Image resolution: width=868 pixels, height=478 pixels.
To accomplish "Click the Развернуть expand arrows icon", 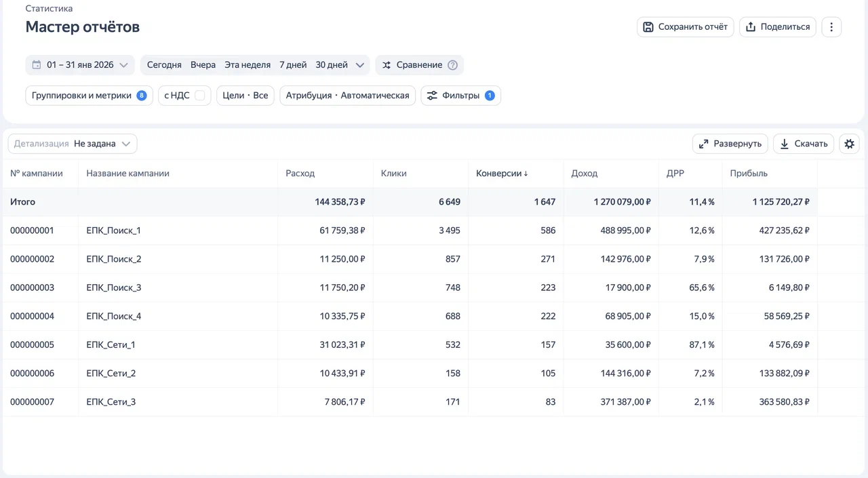I will click(703, 144).
